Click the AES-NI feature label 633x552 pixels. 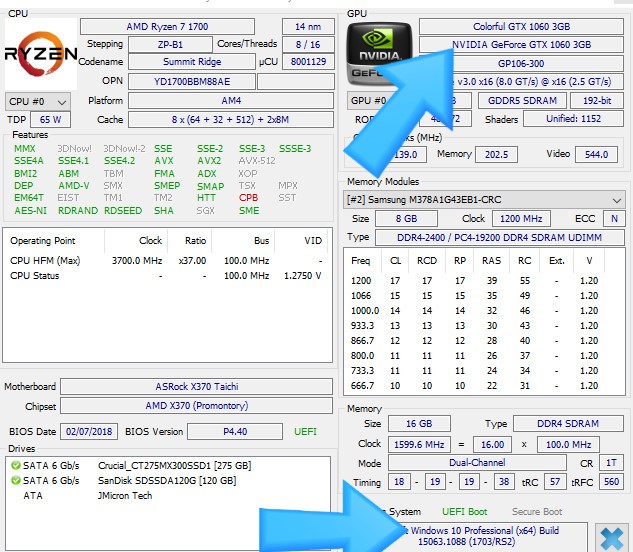pos(31,210)
